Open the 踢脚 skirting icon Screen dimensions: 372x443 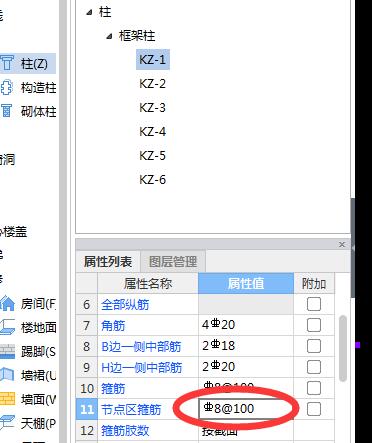(x=7, y=351)
